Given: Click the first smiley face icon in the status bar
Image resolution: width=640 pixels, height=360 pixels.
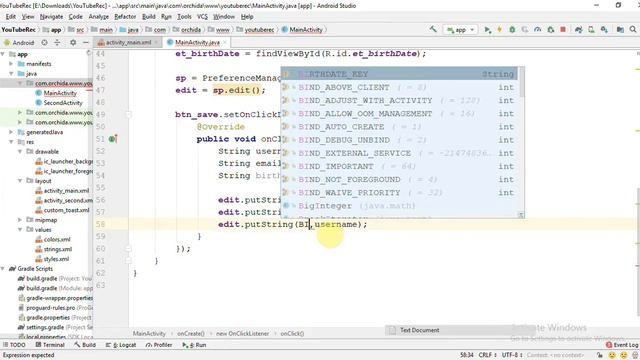Looking at the screenshot, I should click(x=612, y=355).
